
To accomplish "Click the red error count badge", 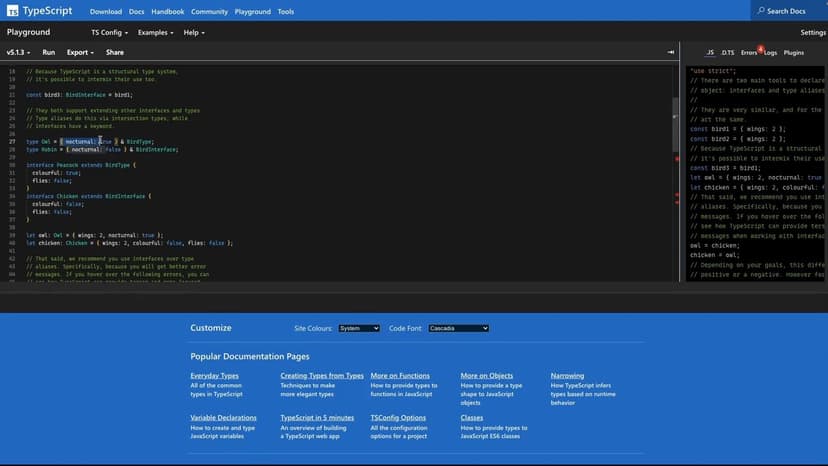I will 760,49.
